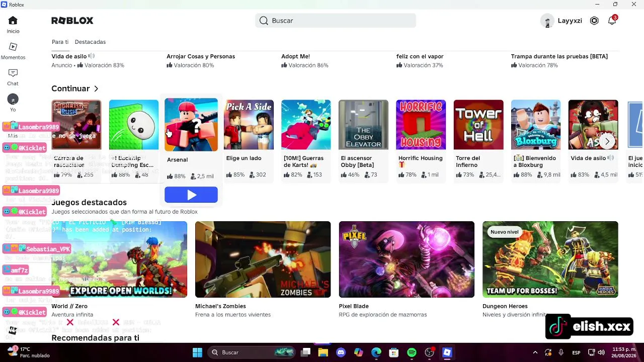Open Spotify from the taskbar
Screen dimensions: 644x362
pos(412,352)
